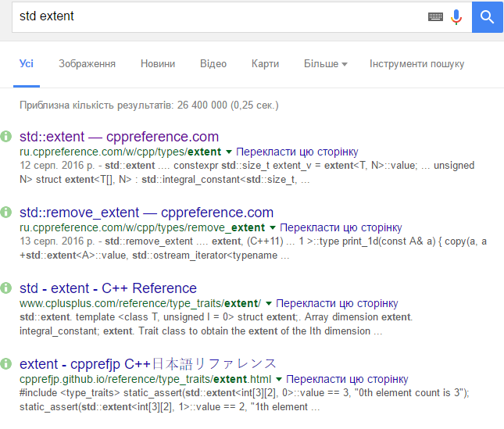
Task: Open the on-screen keyboard icon
Action: (x=435, y=17)
